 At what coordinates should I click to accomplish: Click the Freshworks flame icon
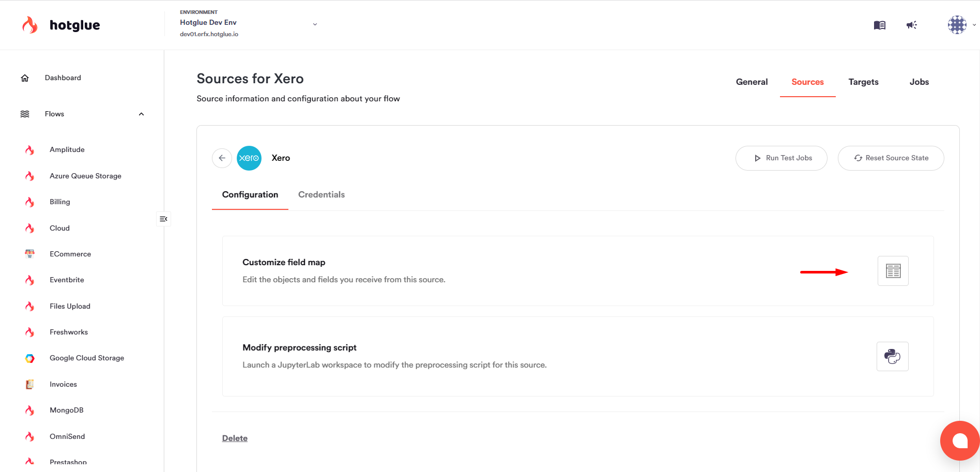[x=30, y=332]
